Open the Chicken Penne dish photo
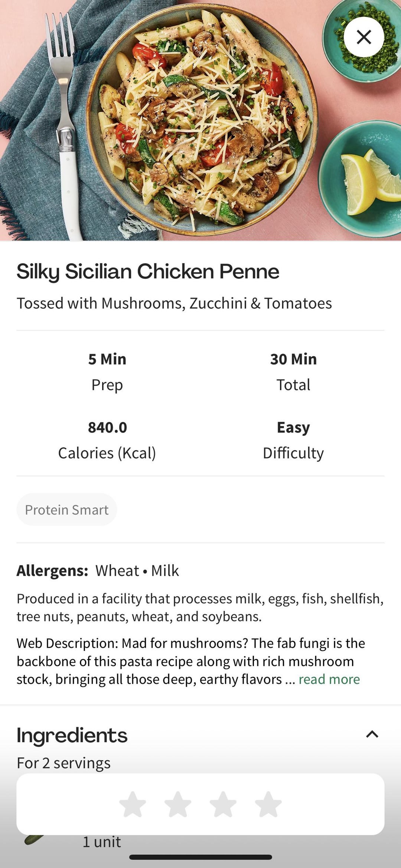The height and width of the screenshot is (868, 401). click(x=200, y=119)
